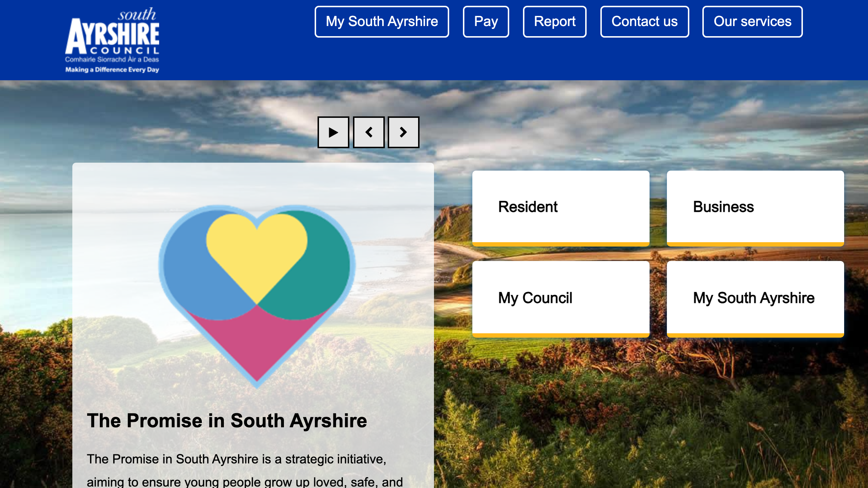Image resolution: width=868 pixels, height=488 pixels.
Task: Advance to the next carousel slide
Action: pos(404,132)
